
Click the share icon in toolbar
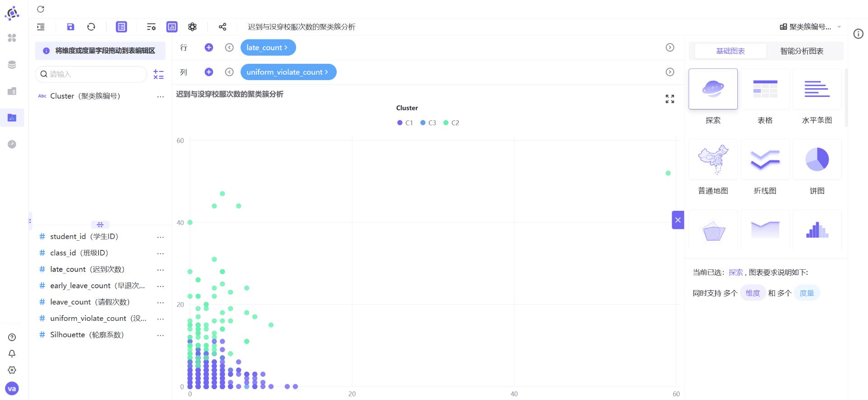pyautogui.click(x=222, y=27)
